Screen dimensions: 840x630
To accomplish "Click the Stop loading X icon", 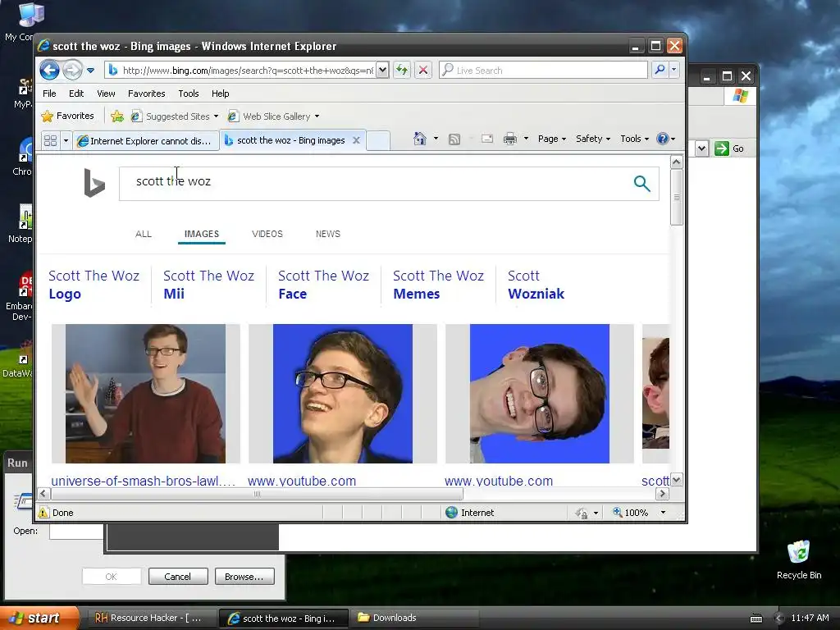I will click(x=422, y=70).
